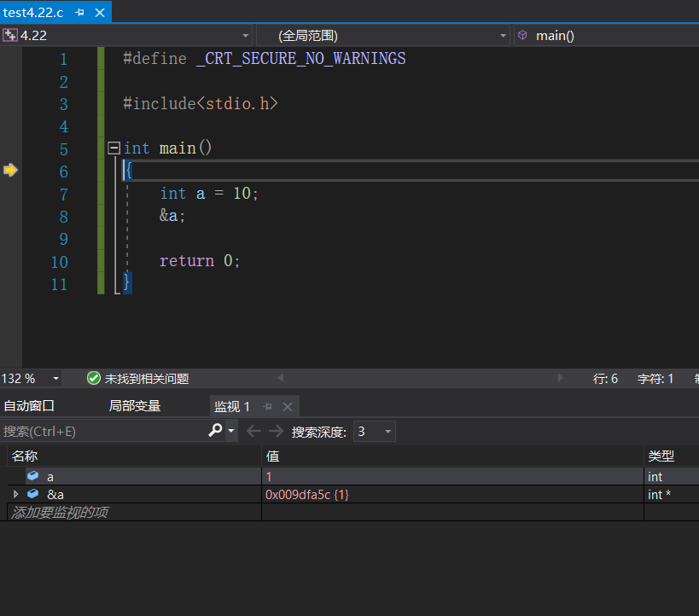This screenshot has height=616, width=699.
Task: Click the horizontal scrollbar right arrow
Action: pos(561,378)
